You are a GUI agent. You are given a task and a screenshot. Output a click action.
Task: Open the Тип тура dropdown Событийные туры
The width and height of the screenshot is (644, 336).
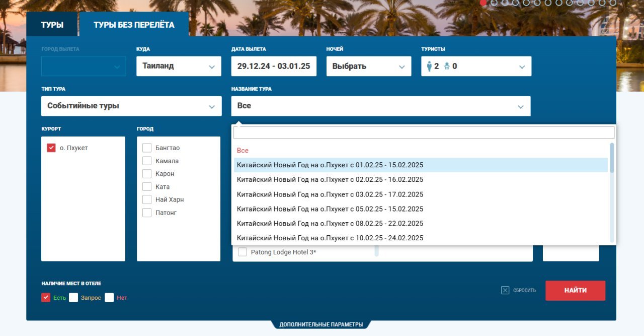pyautogui.click(x=131, y=106)
